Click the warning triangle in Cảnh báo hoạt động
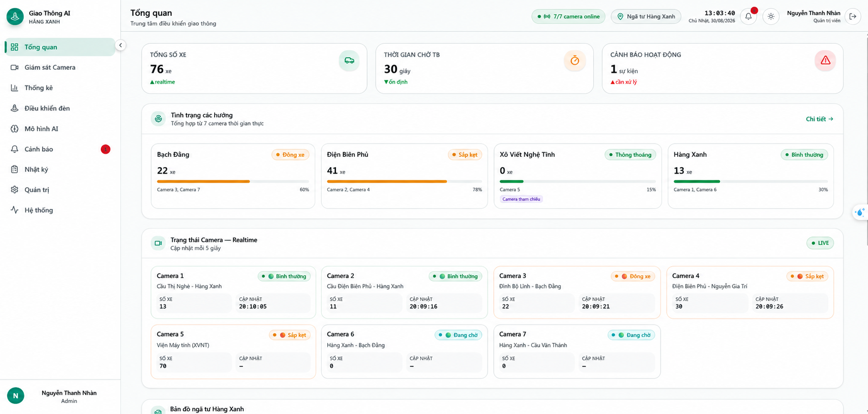868x414 pixels. coord(825,61)
